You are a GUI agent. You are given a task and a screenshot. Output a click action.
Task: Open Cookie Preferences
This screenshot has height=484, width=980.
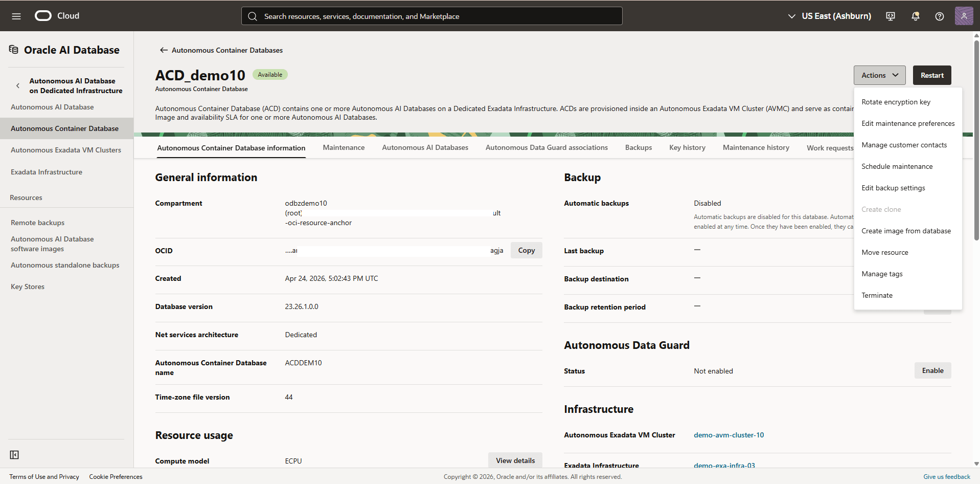click(116, 477)
